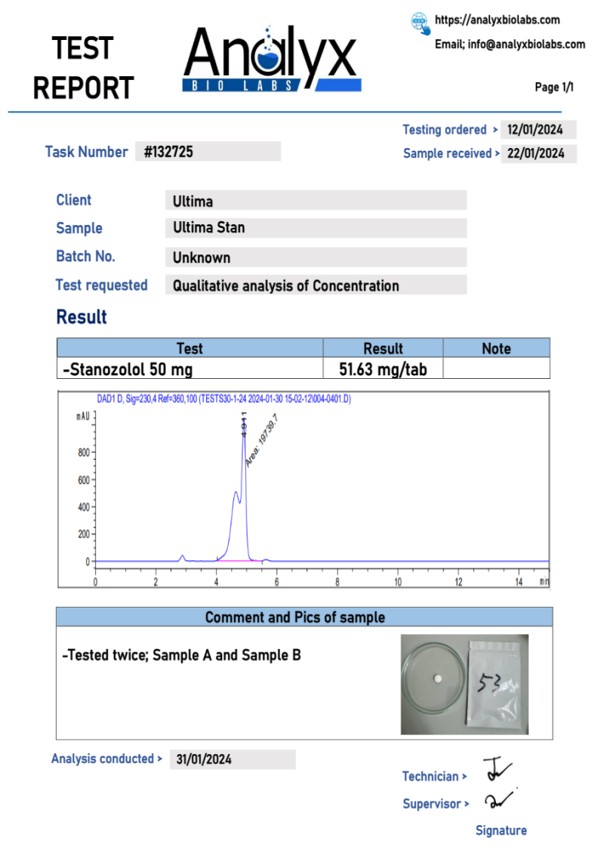Click the globe icon beside the website URL
Image resolution: width=604 pixels, height=868 pixels.
(x=421, y=23)
